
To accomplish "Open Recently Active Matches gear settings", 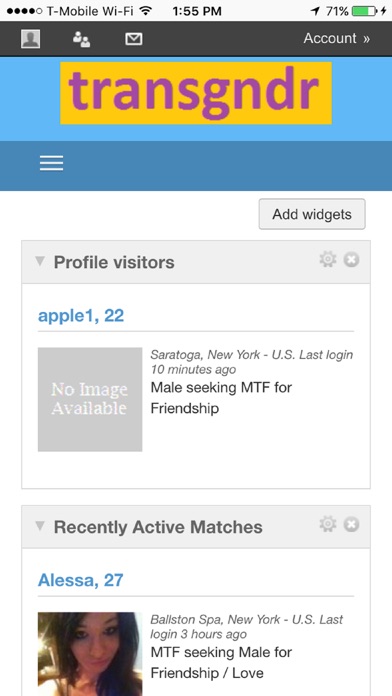I will pos(328,524).
